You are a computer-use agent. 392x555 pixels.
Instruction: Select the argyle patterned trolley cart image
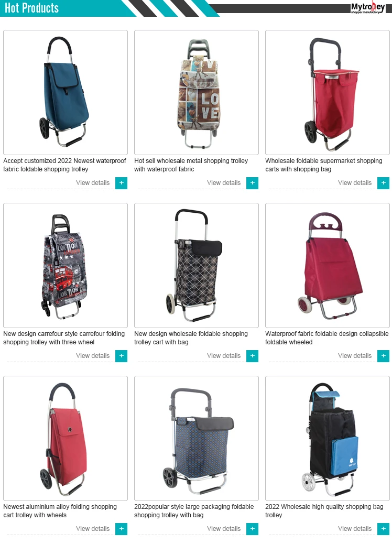click(x=197, y=266)
